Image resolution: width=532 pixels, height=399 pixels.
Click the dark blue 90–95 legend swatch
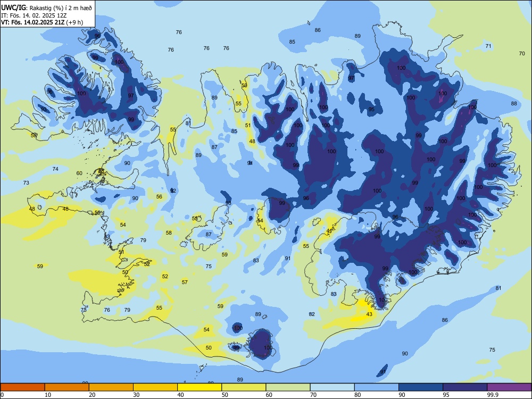pos(421,387)
